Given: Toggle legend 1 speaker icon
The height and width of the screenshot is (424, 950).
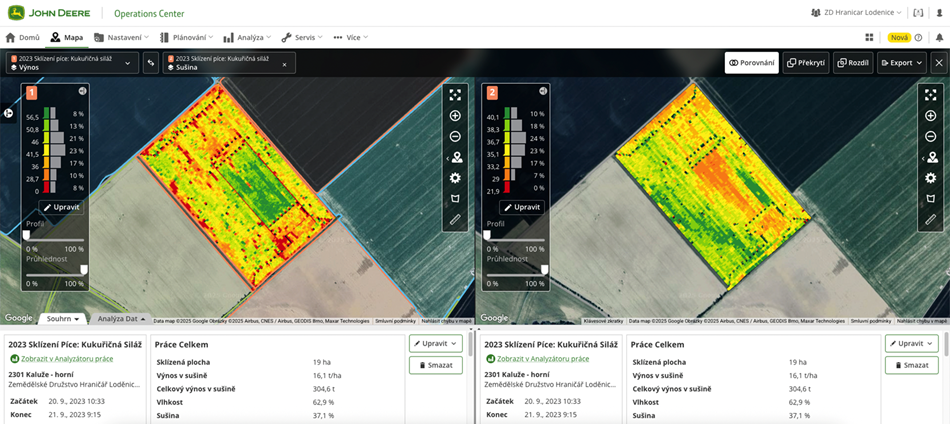Looking at the screenshot, I should click(x=82, y=91).
